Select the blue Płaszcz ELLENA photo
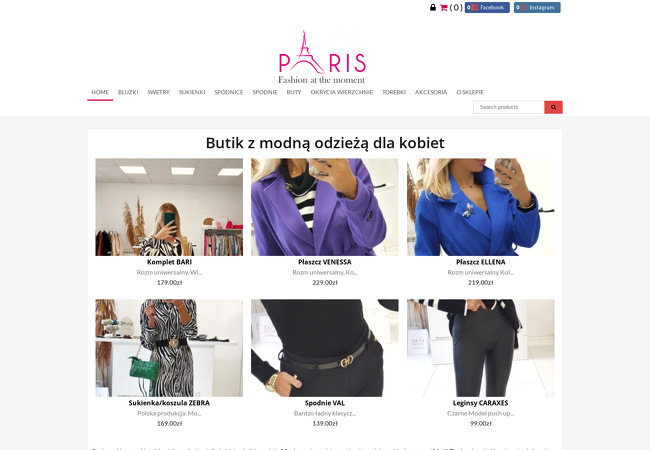The height and width of the screenshot is (450, 650). [x=480, y=207]
